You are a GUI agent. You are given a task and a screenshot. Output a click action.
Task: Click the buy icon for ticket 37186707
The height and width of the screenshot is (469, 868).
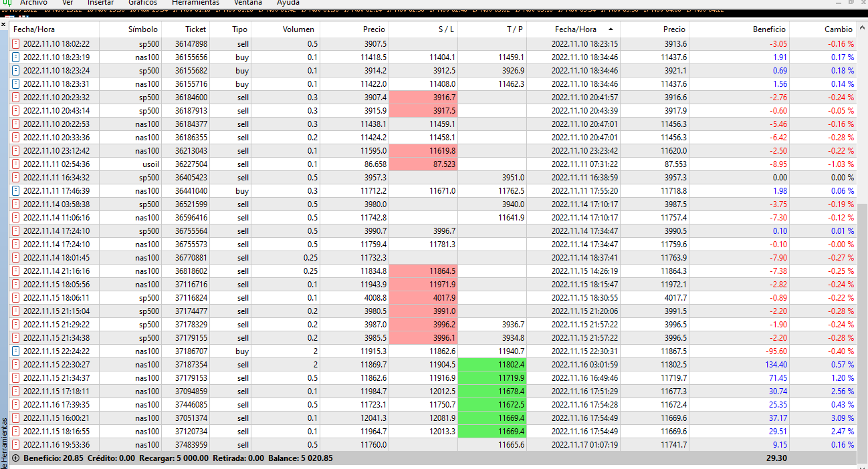pyautogui.click(x=16, y=351)
